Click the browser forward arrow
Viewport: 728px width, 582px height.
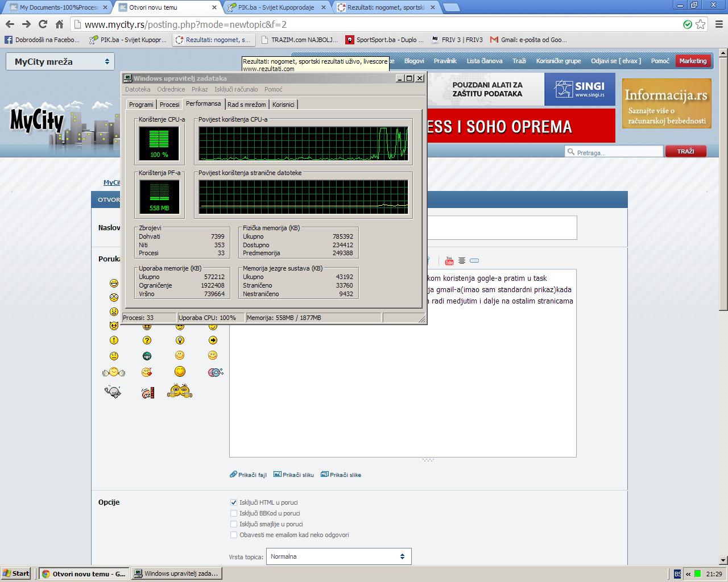tap(26, 24)
